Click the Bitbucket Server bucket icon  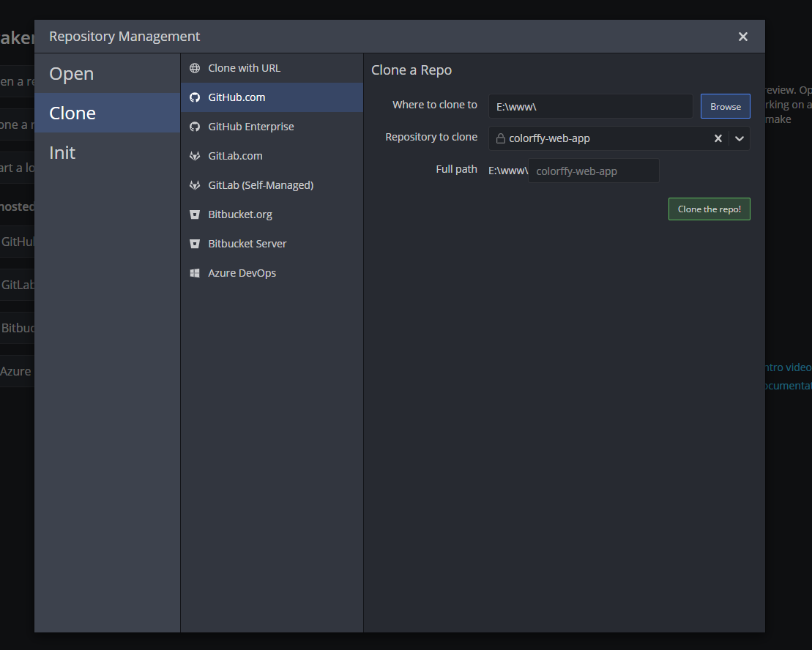(195, 244)
